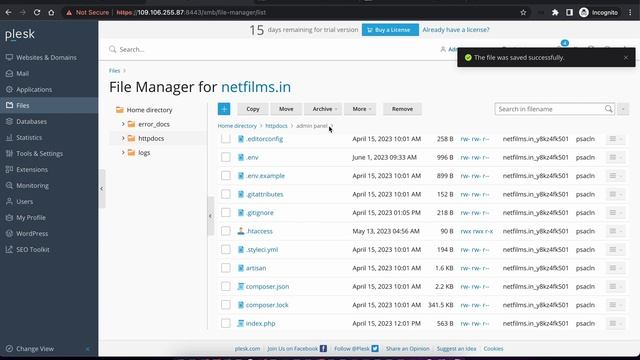Image resolution: width=640 pixels, height=360 pixels.
Task: Tick the checkbox for .gitignore
Action: (226, 213)
